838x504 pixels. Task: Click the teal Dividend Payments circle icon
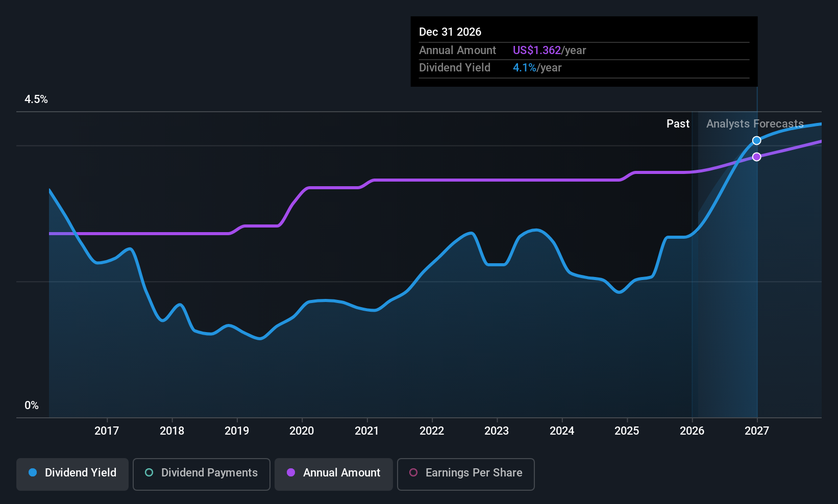pos(149,472)
